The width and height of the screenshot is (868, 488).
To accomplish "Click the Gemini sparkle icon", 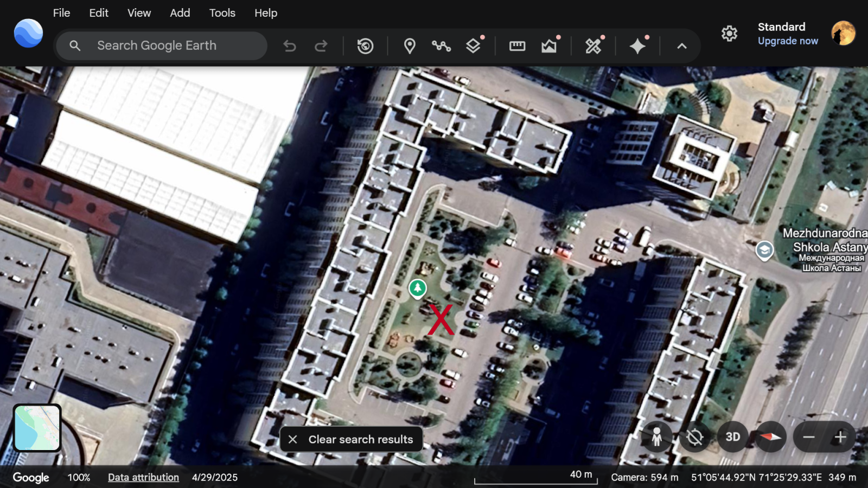I will pyautogui.click(x=637, y=46).
